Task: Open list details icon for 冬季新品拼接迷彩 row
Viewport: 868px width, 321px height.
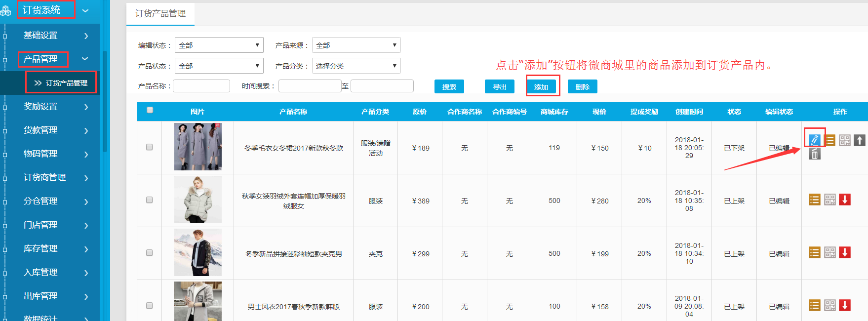Action: pos(815,252)
